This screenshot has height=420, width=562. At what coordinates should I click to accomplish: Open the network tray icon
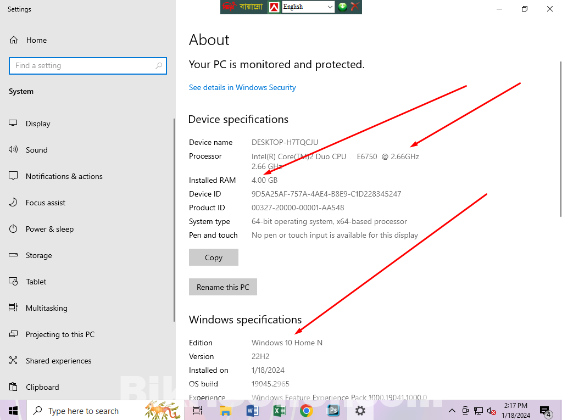click(x=478, y=411)
